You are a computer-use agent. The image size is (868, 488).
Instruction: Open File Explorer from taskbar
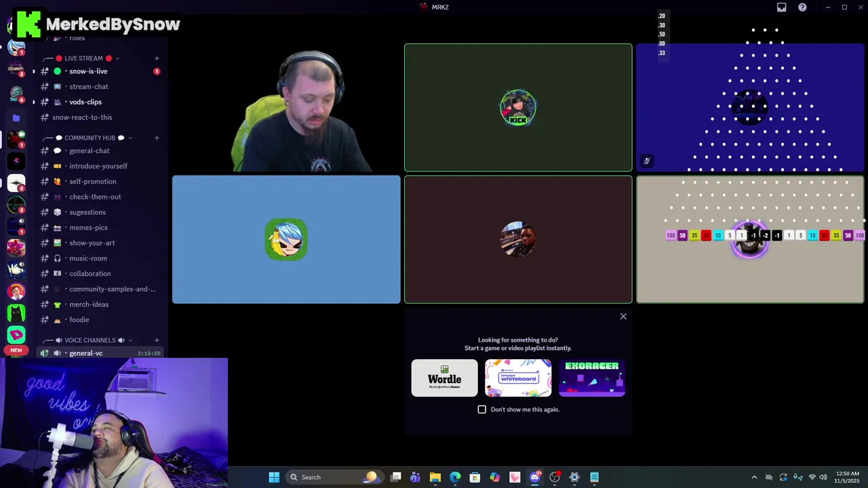435,477
